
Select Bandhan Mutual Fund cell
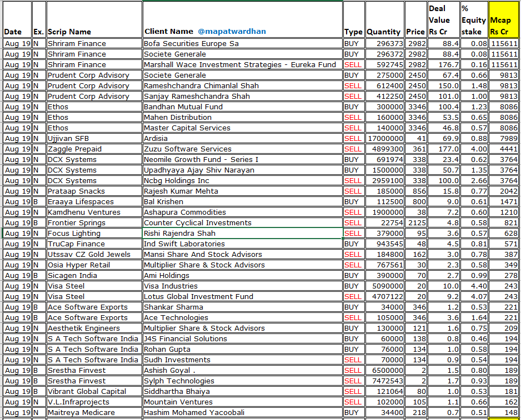coord(243,107)
